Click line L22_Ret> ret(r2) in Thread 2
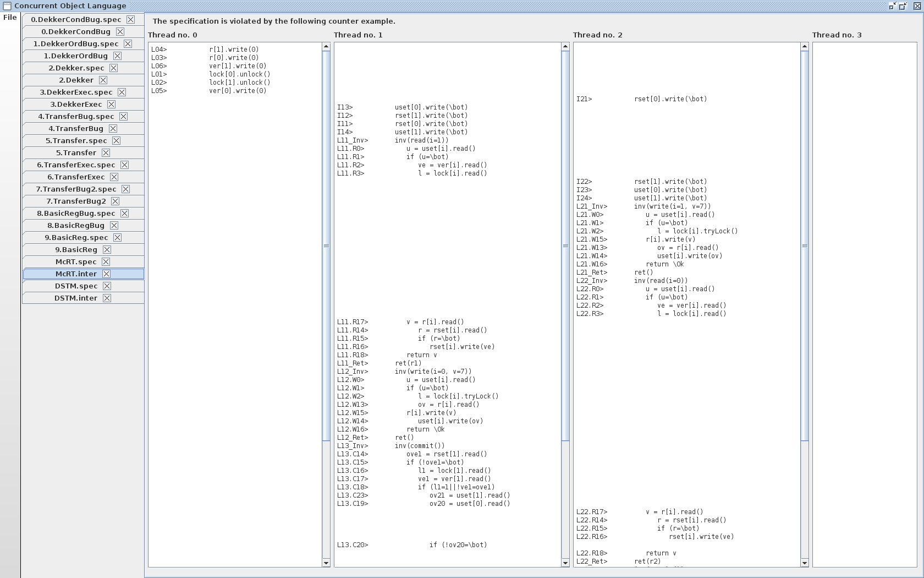This screenshot has height=578, width=924. pos(618,561)
